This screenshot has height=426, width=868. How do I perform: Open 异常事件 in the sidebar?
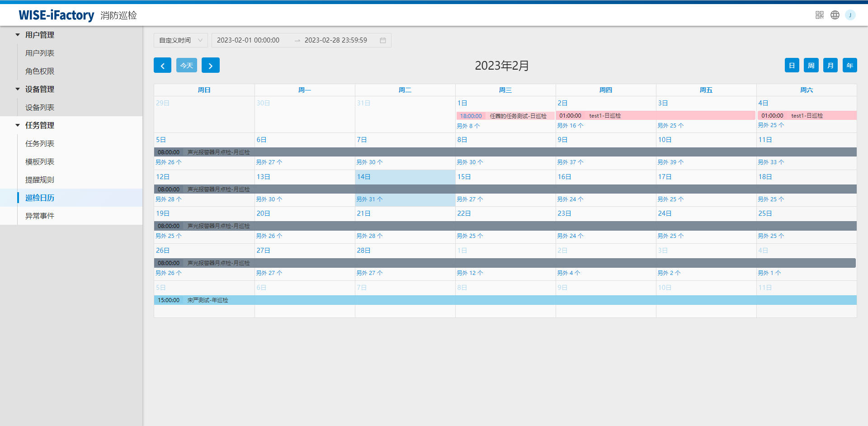pyautogui.click(x=40, y=216)
